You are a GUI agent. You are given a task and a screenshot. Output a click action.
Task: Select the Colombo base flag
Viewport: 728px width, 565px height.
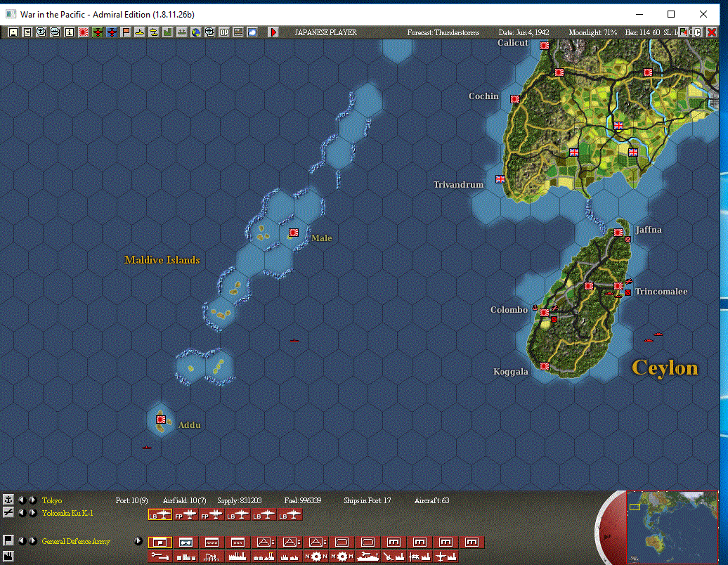click(544, 313)
